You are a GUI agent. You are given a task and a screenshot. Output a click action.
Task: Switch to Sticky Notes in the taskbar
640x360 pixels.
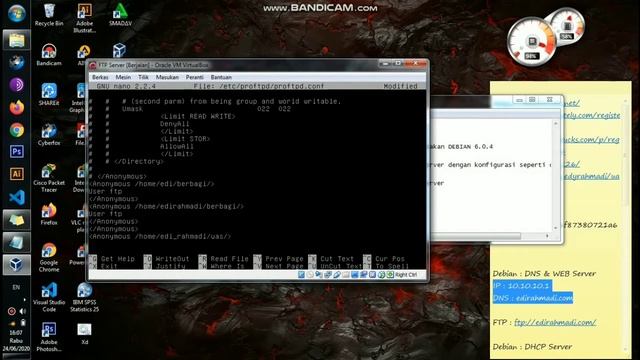16,220
